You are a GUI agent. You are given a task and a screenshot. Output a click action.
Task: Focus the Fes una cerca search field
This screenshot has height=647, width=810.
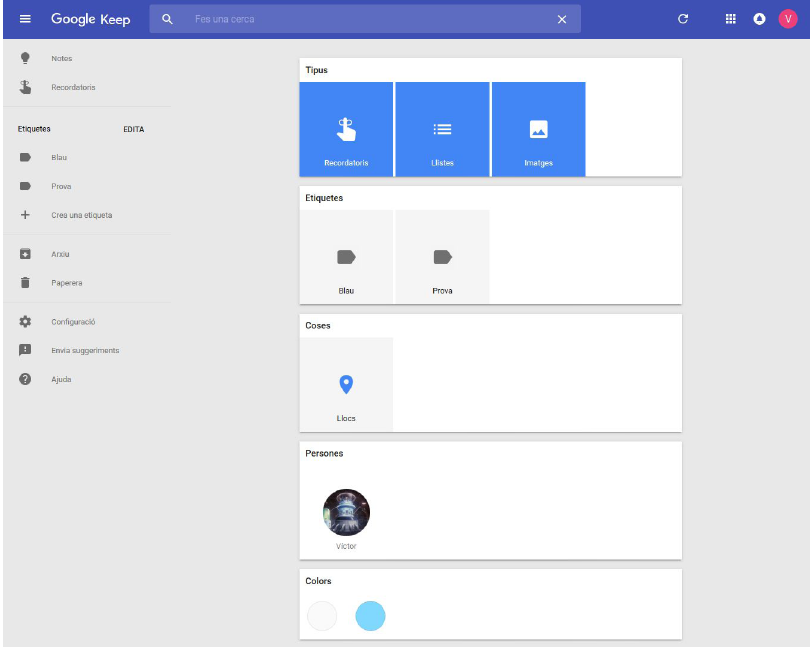370,19
